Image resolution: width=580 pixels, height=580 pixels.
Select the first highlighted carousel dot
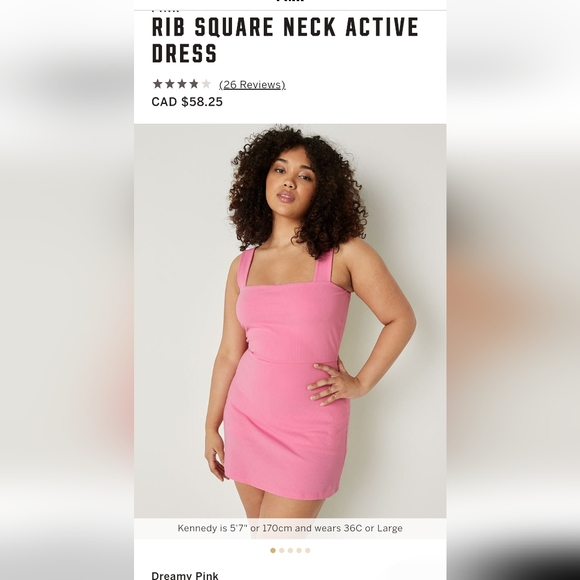pos(273,550)
